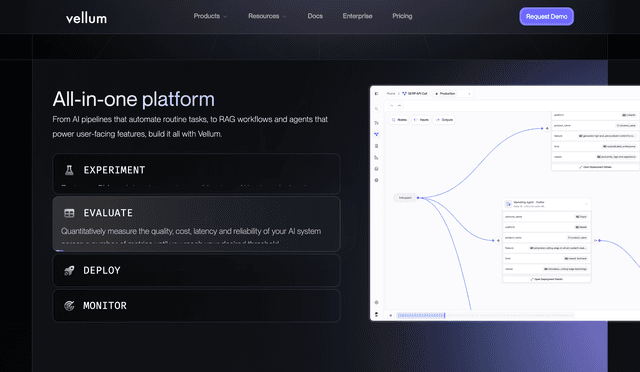
Task: Select the workflows icon in preview sidebar
Action: click(376, 134)
